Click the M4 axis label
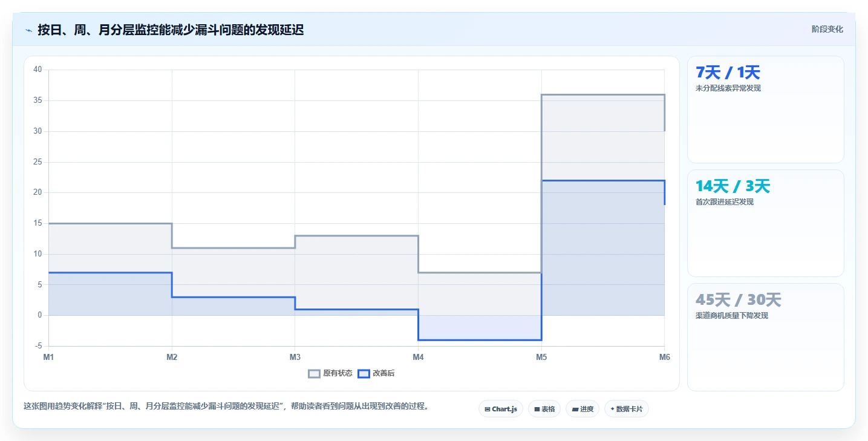The height and width of the screenshot is (441, 868). 418,357
